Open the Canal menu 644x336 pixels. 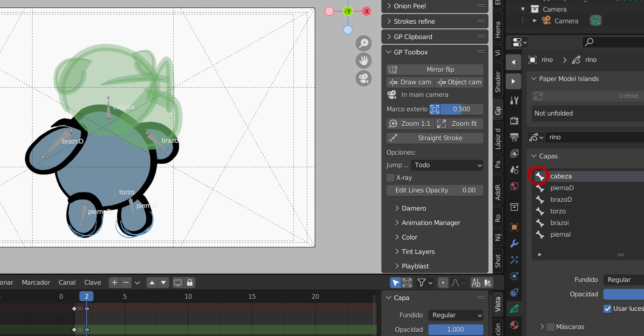[67, 282]
